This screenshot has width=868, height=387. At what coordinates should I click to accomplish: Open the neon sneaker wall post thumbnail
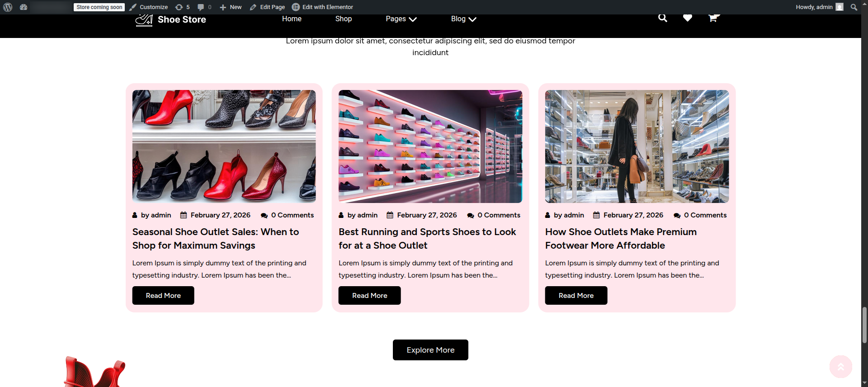pos(430,146)
